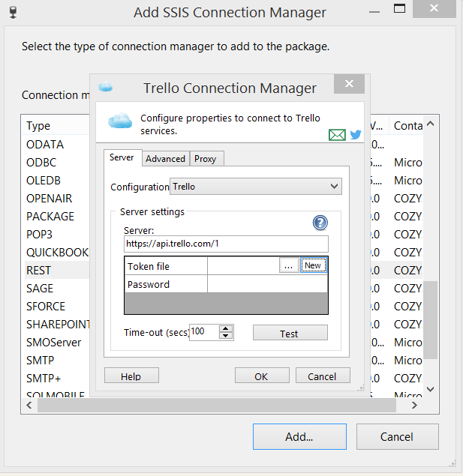Decrease the time-out value with down arrow

click(x=225, y=335)
